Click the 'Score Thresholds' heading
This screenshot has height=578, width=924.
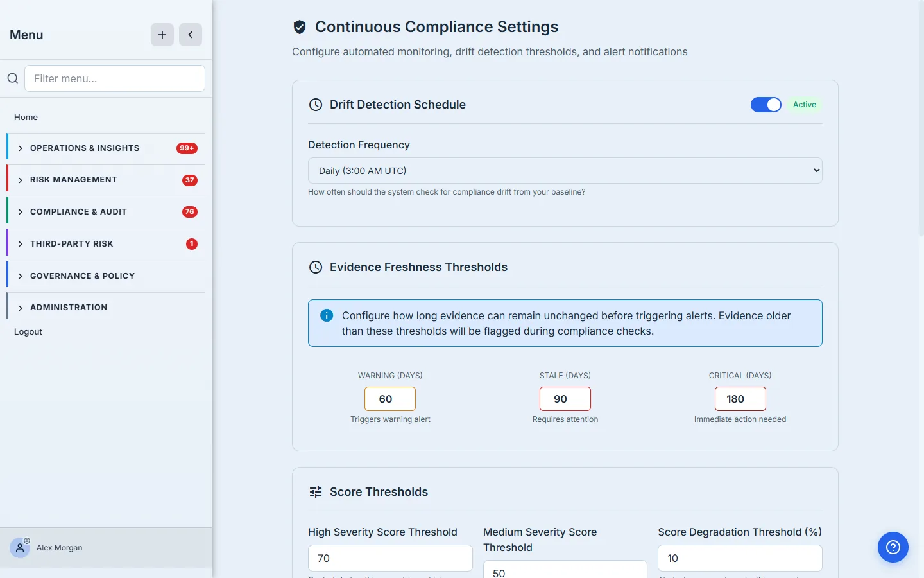(379, 492)
